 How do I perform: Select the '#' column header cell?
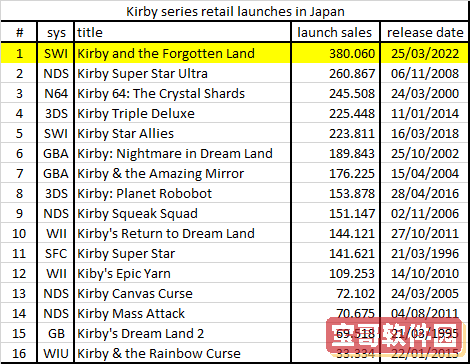tap(19, 32)
